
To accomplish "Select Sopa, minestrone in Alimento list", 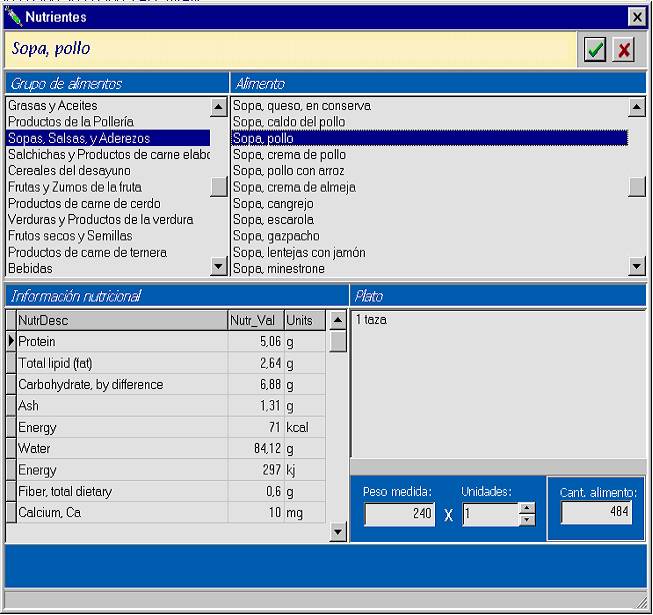I will [x=278, y=269].
